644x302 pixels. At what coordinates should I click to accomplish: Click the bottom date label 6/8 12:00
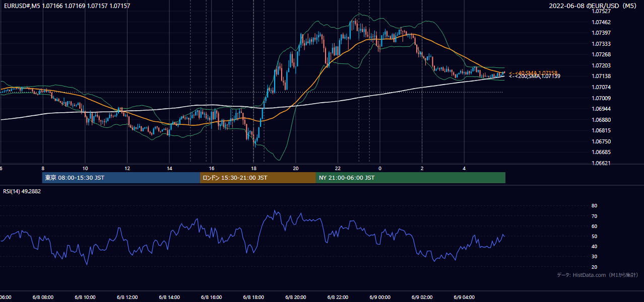(x=127, y=297)
